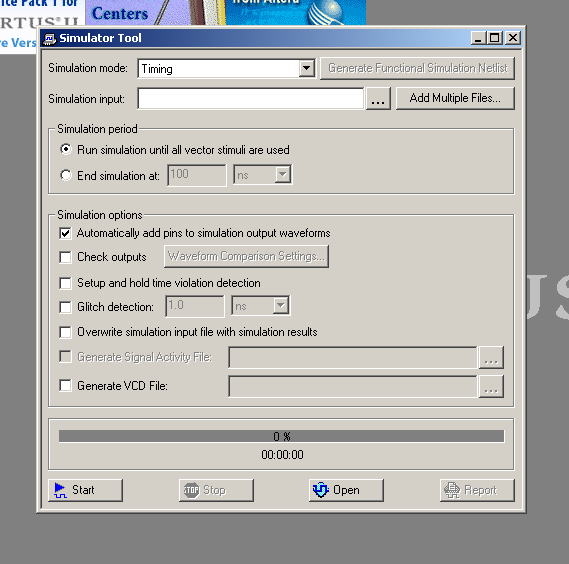Image resolution: width=569 pixels, height=564 pixels.
Task: Enable Generate VCD File option
Action: click(65, 385)
